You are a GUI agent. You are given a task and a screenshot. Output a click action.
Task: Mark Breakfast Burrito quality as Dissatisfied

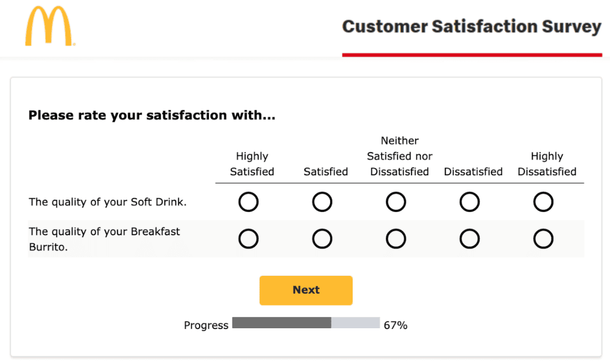469,239
